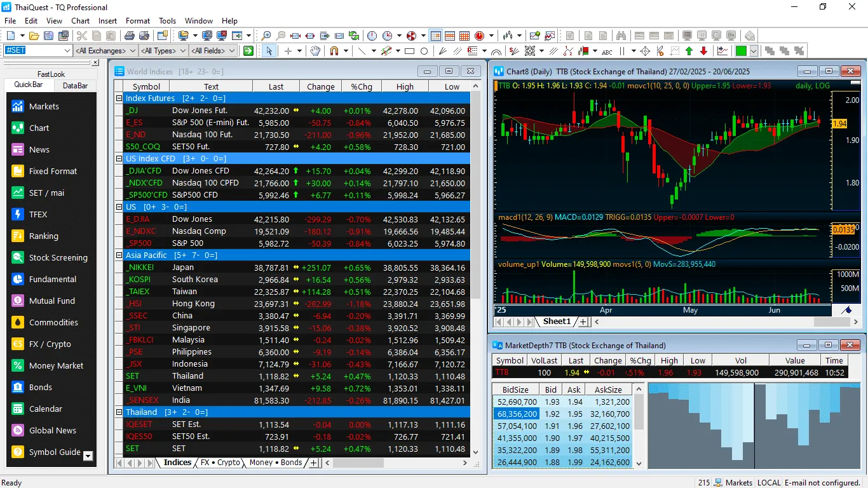The height and width of the screenshot is (488, 868).
Task: Collapse the Asia Pacific group
Action: (119, 255)
